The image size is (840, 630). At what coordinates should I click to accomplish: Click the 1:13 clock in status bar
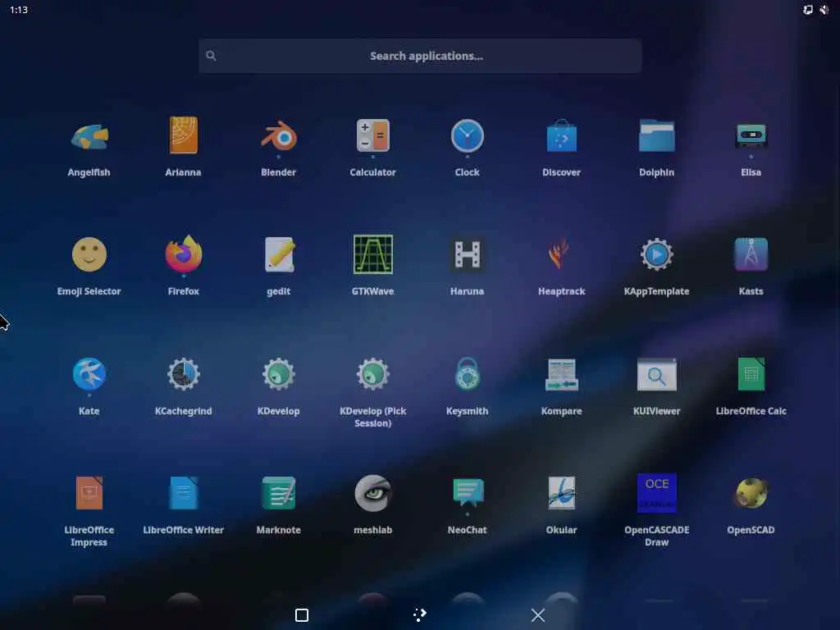click(x=19, y=10)
